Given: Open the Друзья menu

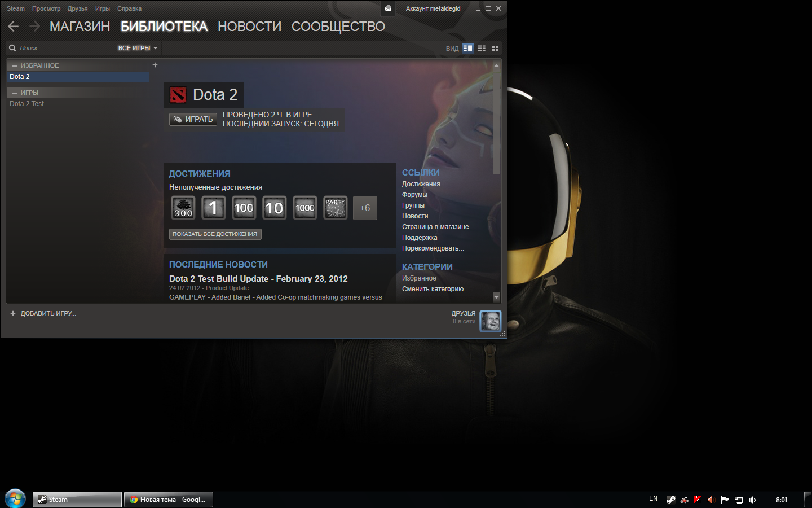Looking at the screenshot, I should click(77, 8).
